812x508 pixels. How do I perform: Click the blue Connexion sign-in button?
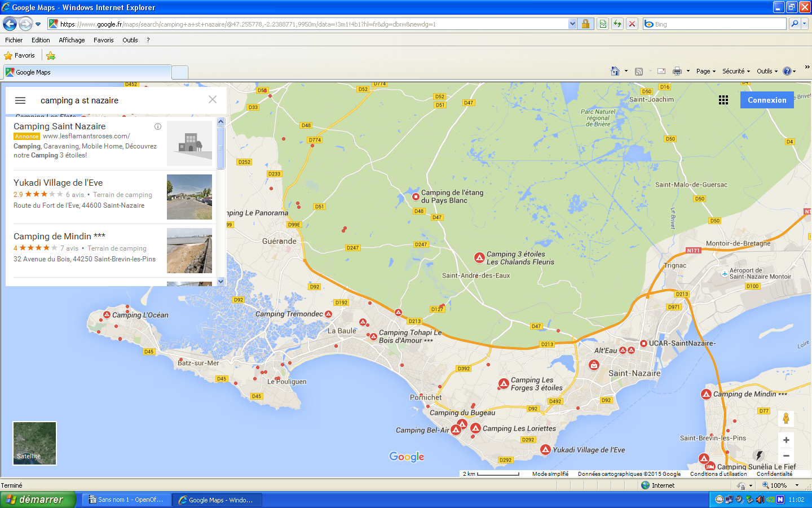point(767,100)
